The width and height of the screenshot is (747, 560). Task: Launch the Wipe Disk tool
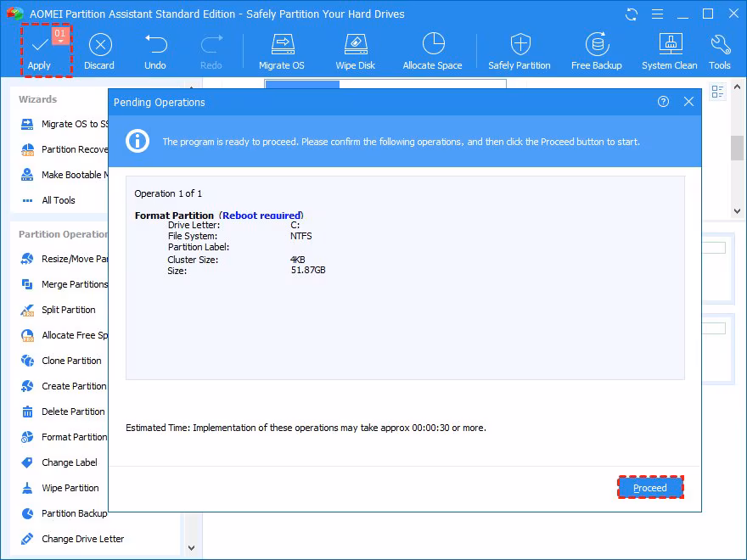(355, 52)
